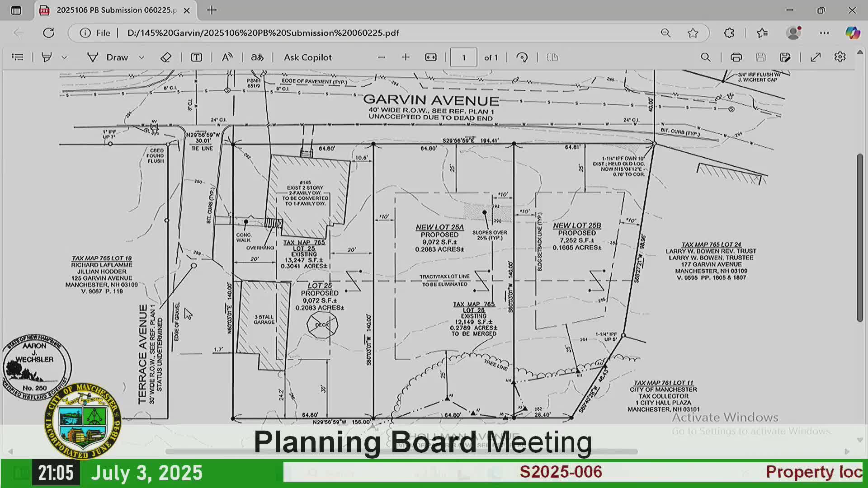Click the Ask Copilot button
The image size is (868, 488).
click(x=307, y=57)
